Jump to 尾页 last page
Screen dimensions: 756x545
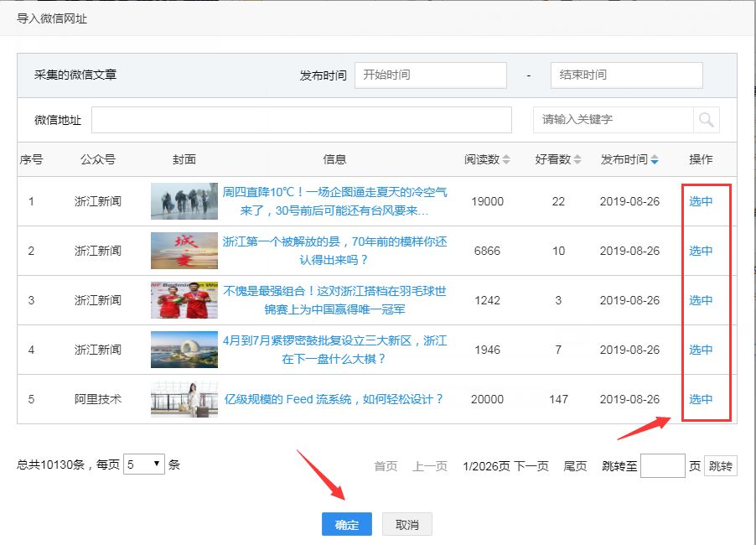[x=575, y=466]
